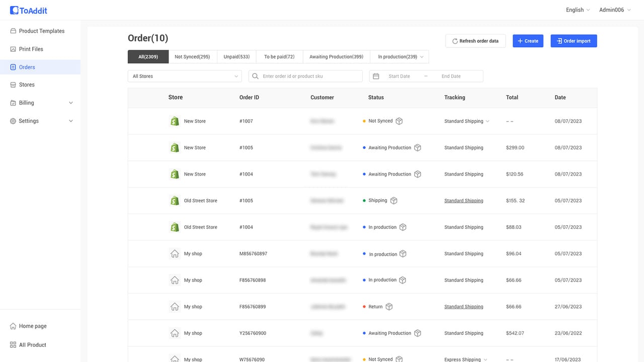Switch to Unpaid(533) tab
This screenshot has height=362, width=644.
pyautogui.click(x=236, y=57)
